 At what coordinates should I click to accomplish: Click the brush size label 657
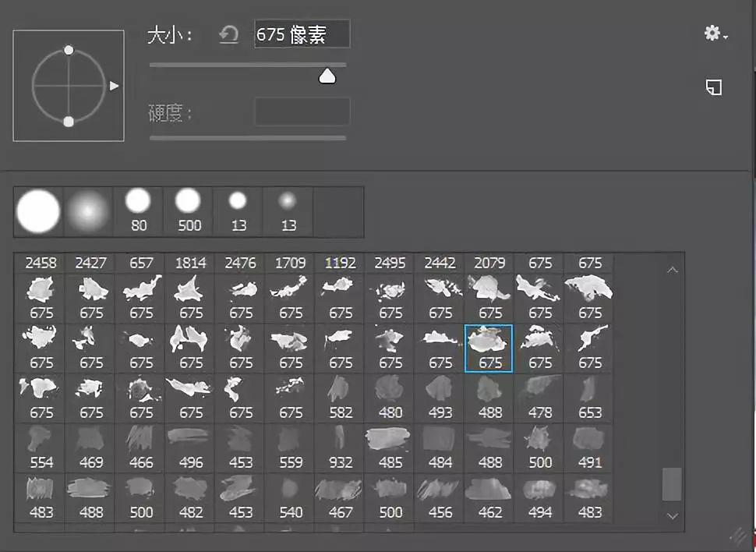point(141,263)
